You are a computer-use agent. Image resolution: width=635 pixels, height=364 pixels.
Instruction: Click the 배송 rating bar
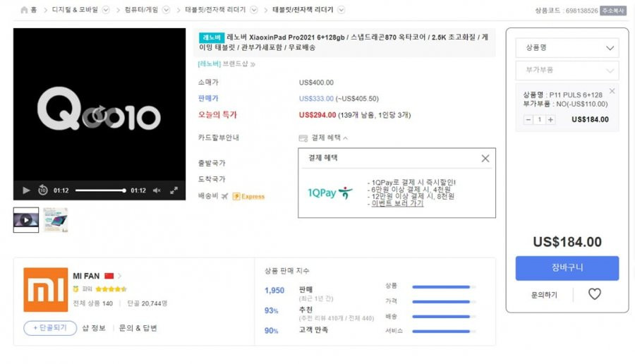pos(444,316)
